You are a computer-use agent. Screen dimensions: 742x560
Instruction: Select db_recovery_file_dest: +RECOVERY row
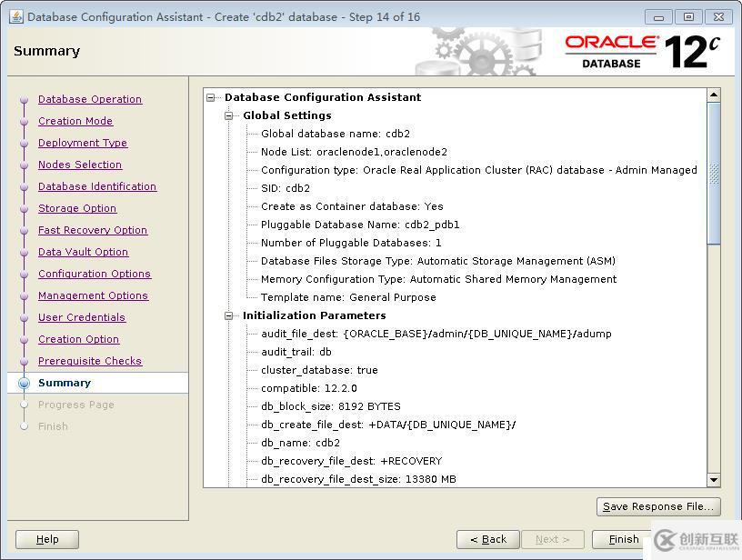click(352, 461)
